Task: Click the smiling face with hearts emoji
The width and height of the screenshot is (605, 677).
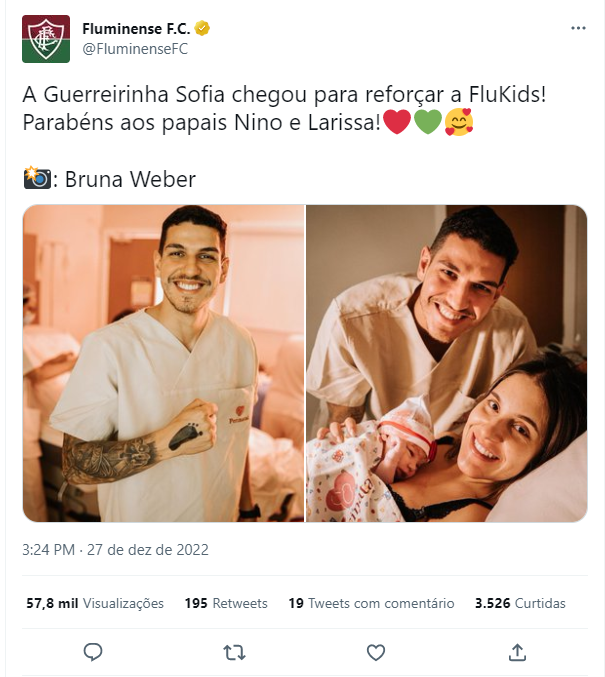Action: coord(459,122)
